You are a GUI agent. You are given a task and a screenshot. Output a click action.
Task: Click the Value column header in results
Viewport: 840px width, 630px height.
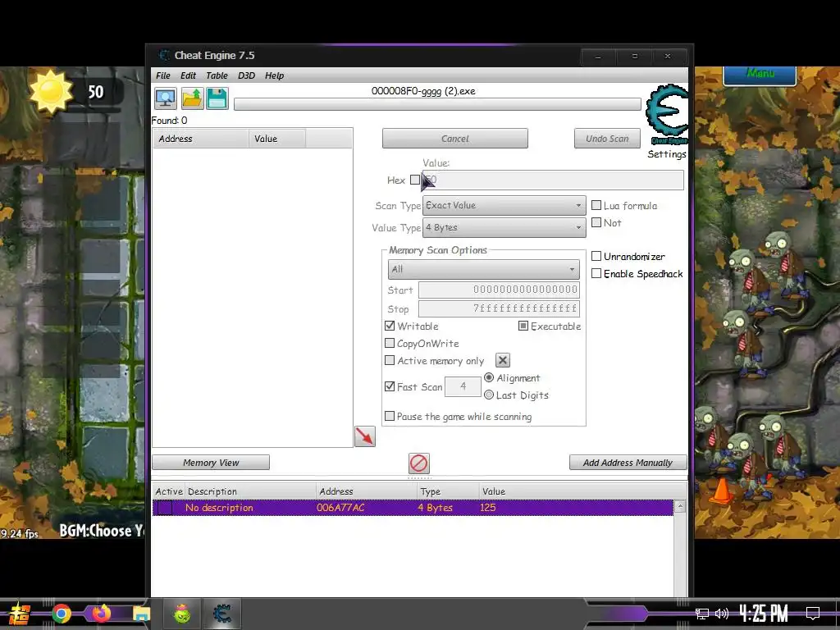(x=277, y=138)
